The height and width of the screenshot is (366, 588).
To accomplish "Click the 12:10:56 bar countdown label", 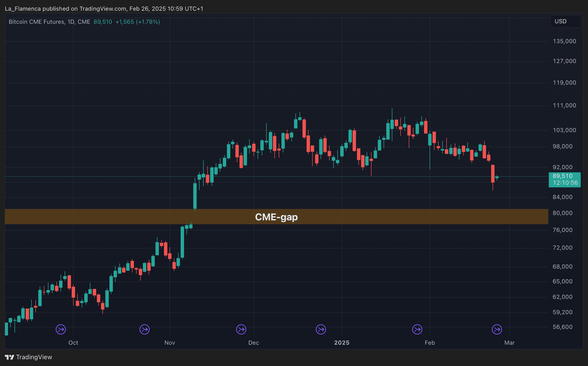I will pos(565,183).
